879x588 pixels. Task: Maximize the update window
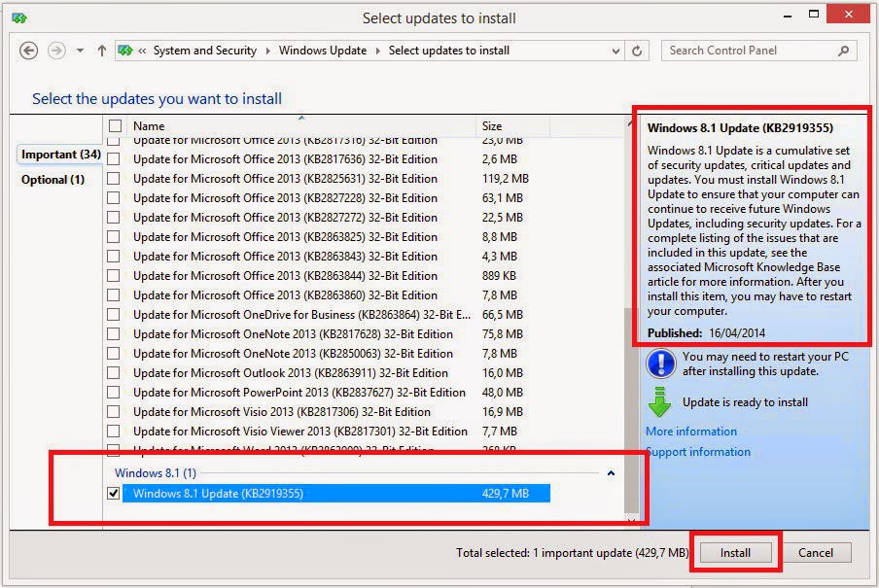(x=814, y=15)
